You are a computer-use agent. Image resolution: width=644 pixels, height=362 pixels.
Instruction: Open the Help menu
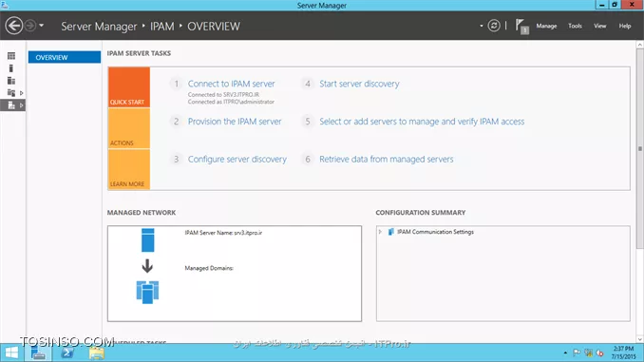tap(625, 26)
